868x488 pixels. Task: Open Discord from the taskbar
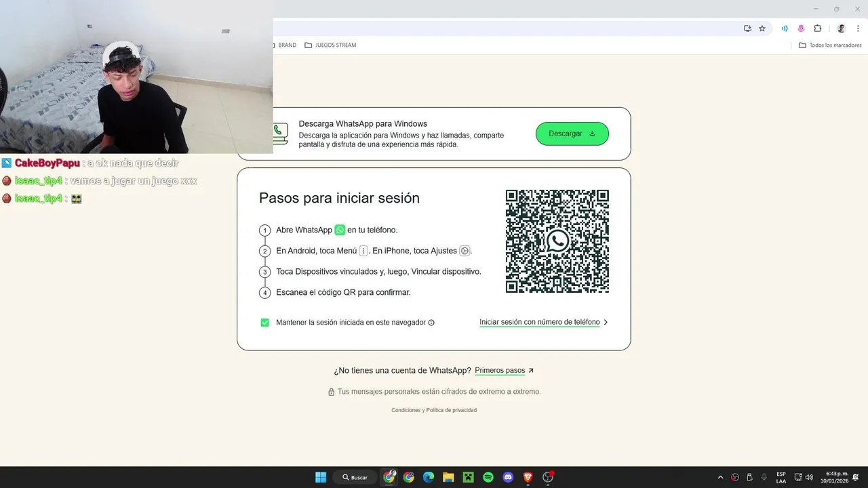[x=508, y=477]
